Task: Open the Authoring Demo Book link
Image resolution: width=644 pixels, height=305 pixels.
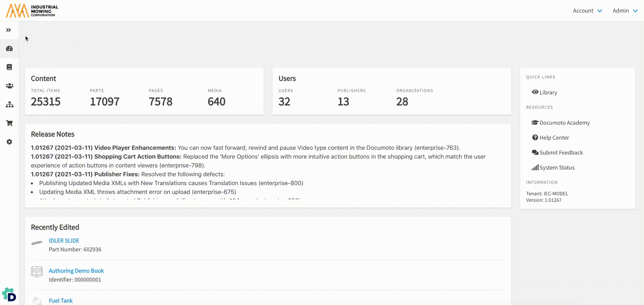Action: [76, 271]
